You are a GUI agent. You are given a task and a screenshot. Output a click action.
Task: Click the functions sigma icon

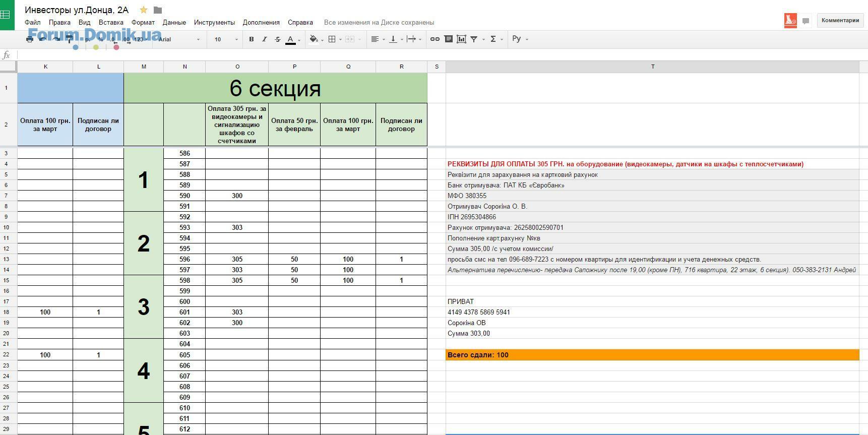tap(493, 39)
